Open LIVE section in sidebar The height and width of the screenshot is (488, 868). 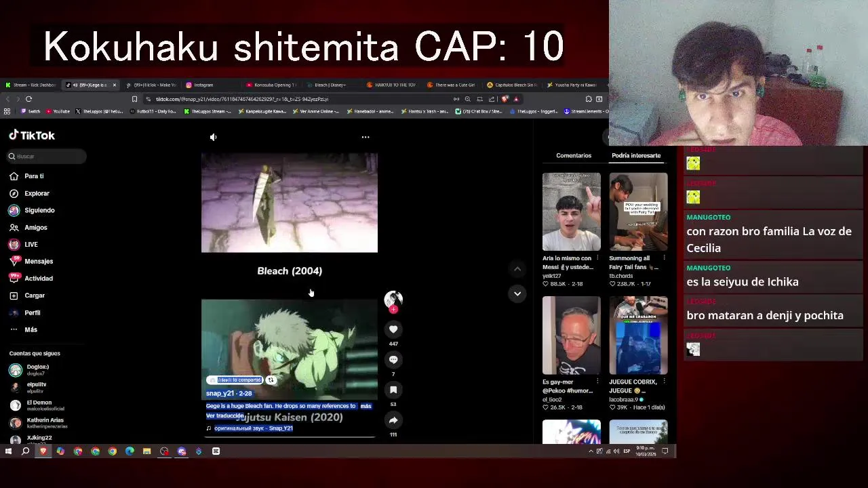click(24, 245)
